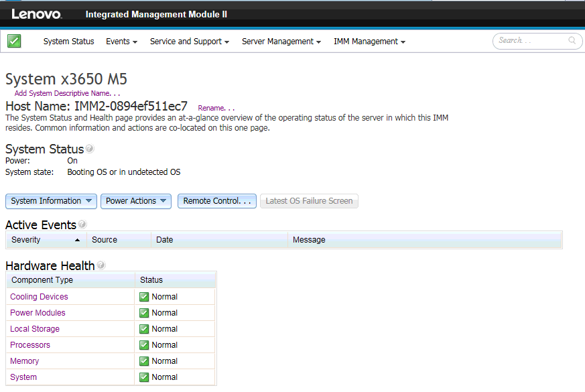Viewport: 585px width, 392px height.
Task: Expand the Server Management menu
Action: [281, 41]
